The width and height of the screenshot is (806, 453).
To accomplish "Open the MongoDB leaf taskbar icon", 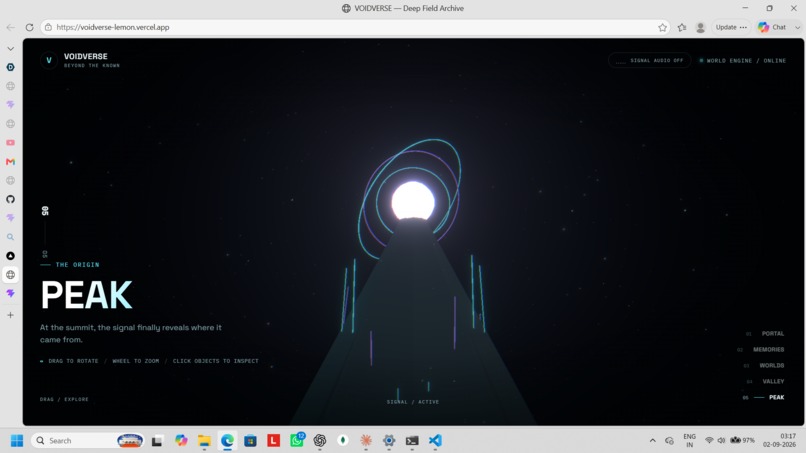I will (343, 441).
